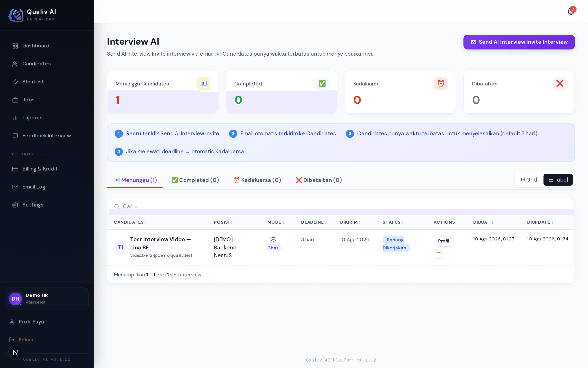
Task: Switch to Grid view
Action: [529, 180]
